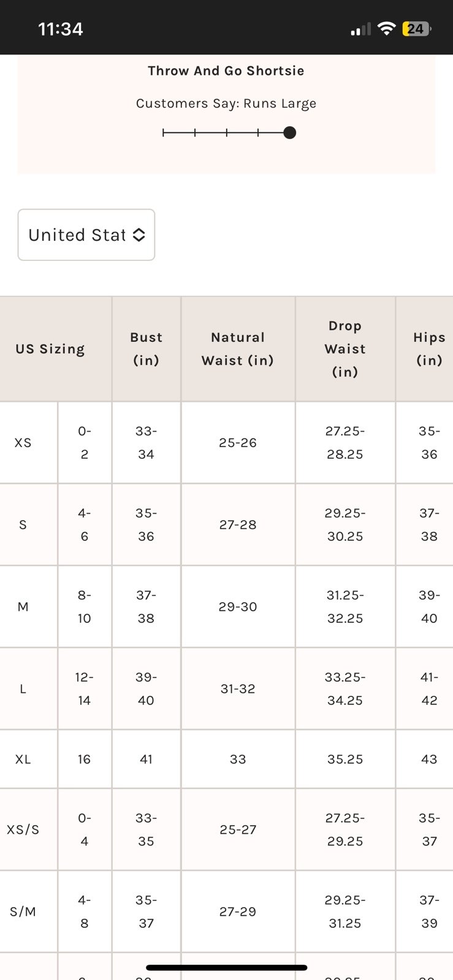Viewport: 453px width, 980px height.
Task: Tap the 11:34 clock in status bar
Action: pyautogui.click(x=60, y=29)
